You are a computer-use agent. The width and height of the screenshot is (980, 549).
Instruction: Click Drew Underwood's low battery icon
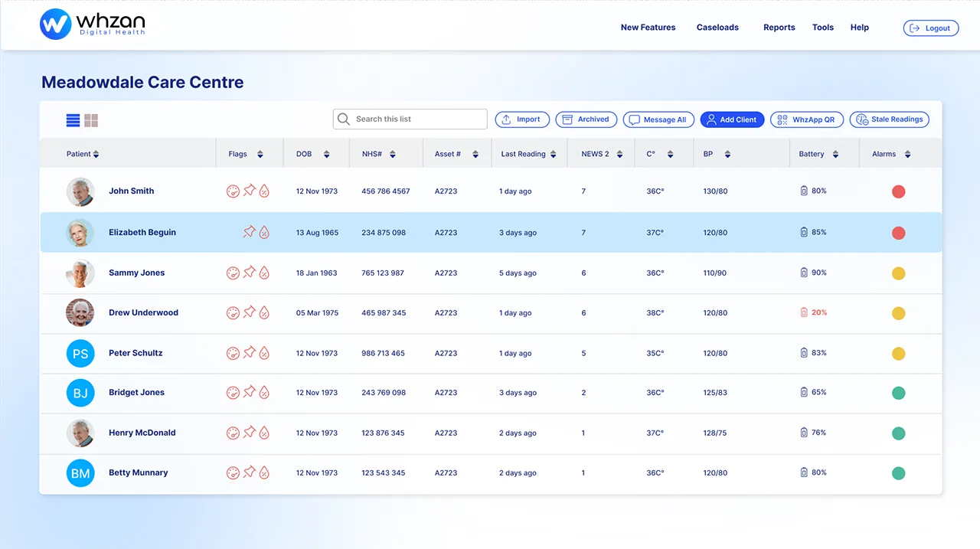tap(804, 312)
